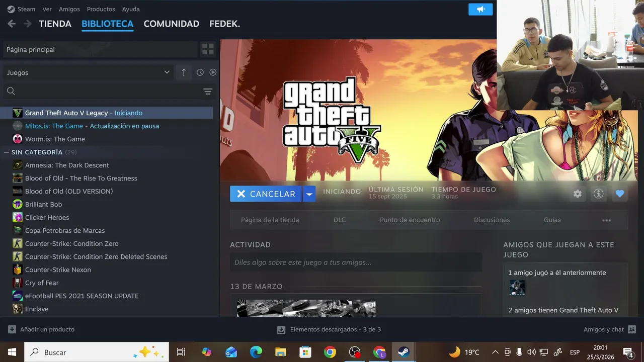This screenshot has height=362, width=644.
Task: Open the dropdown arrow beside Cancelar
Action: click(309, 194)
